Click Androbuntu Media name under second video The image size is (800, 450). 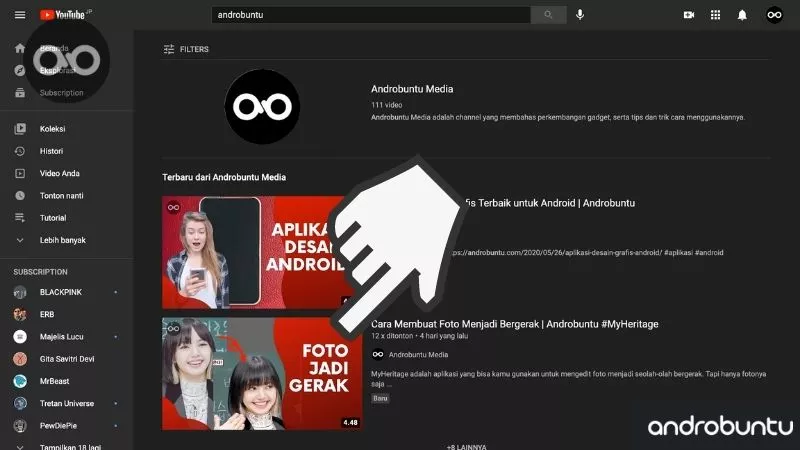[x=418, y=355]
